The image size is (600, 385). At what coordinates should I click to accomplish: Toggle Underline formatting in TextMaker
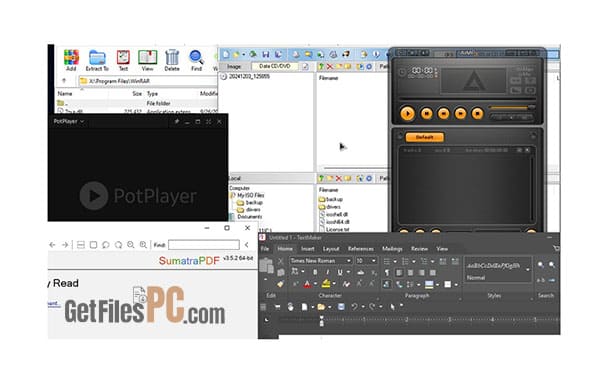click(340, 272)
